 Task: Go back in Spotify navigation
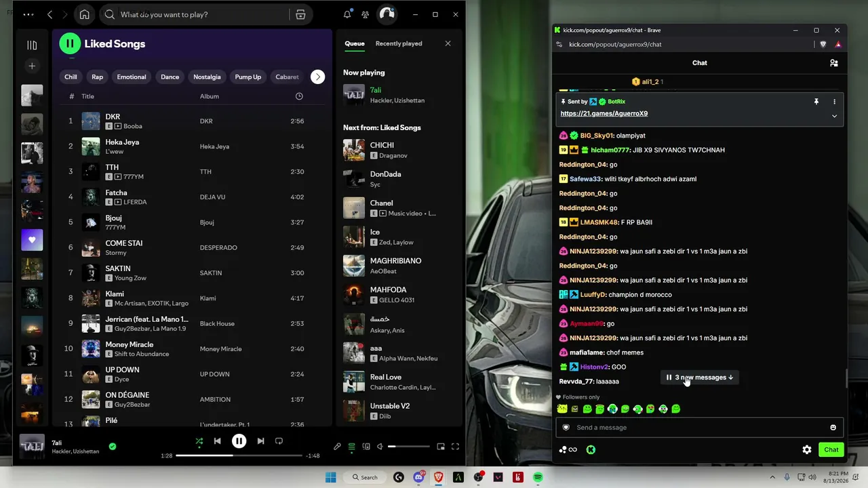[50, 14]
